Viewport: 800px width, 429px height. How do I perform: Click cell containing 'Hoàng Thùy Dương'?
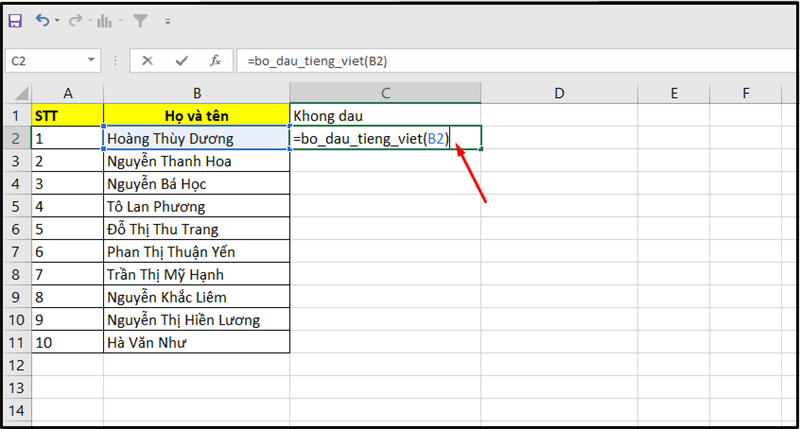[x=196, y=138]
